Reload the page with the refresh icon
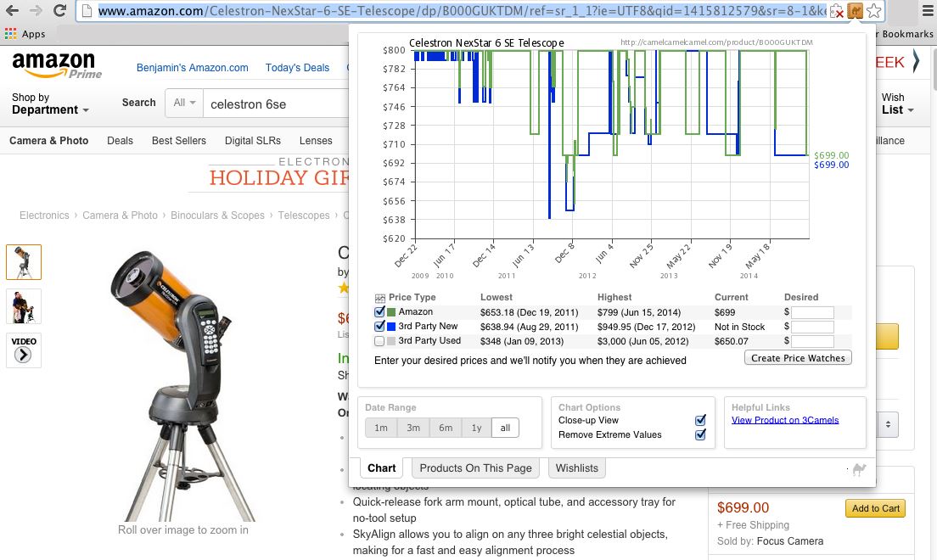 (59, 10)
